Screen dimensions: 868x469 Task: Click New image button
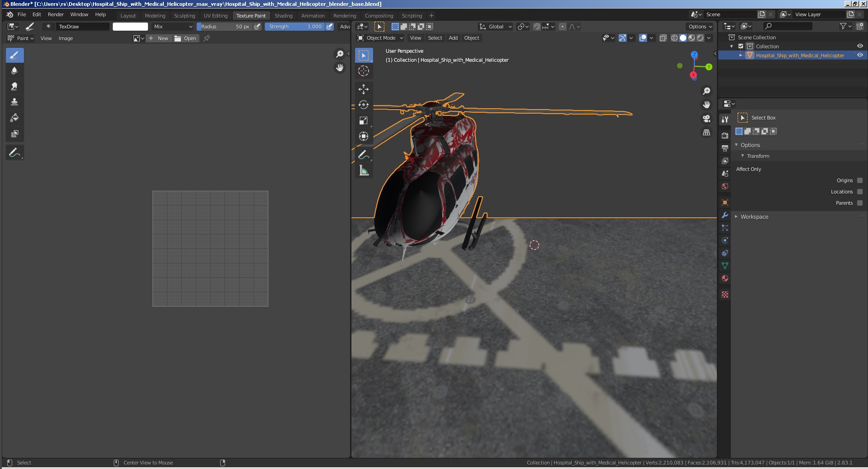coord(159,38)
